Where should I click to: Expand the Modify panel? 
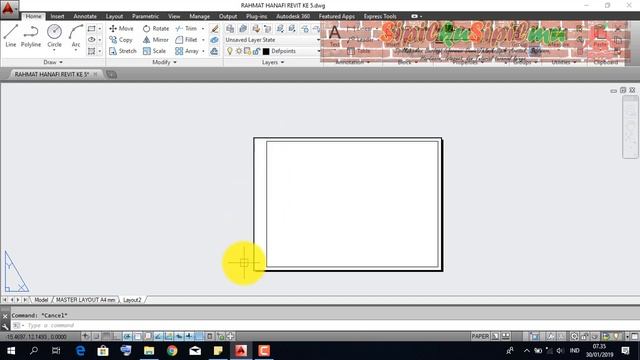tap(164, 62)
